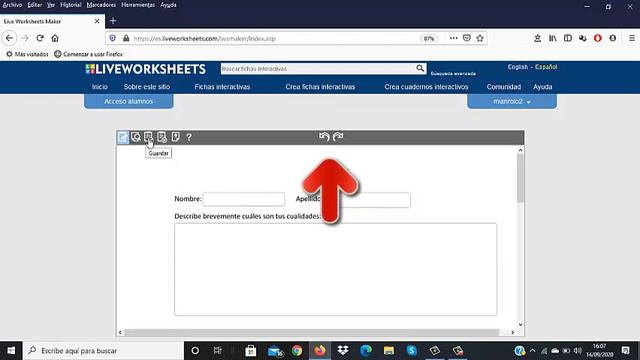Image resolution: width=640 pixels, height=360 pixels.
Task: Click the tracking protection shield icon
Action: (113, 38)
